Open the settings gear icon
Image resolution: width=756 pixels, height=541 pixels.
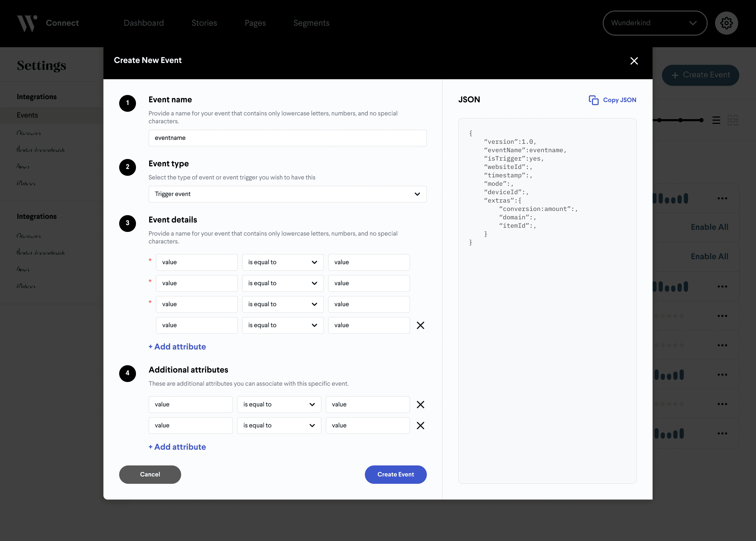(726, 23)
